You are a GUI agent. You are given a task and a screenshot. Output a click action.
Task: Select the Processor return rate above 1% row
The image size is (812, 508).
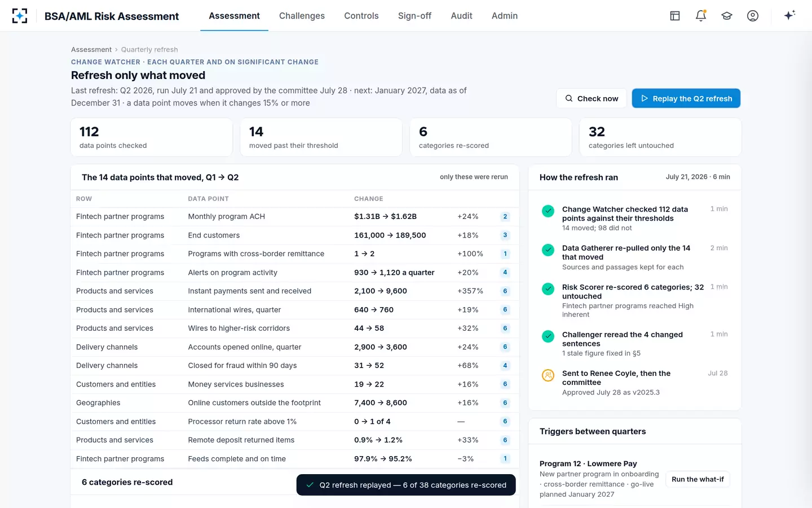tap(295, 422)
